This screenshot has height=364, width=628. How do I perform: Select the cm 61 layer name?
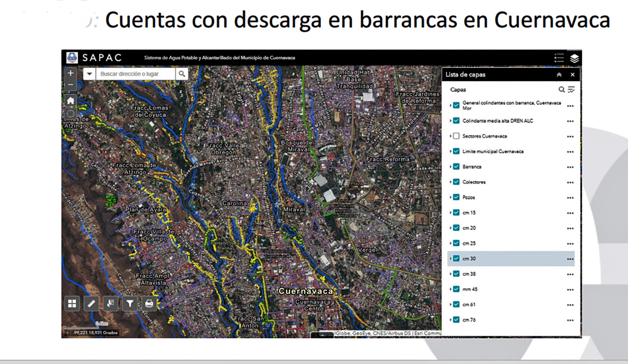coord(469,304)
